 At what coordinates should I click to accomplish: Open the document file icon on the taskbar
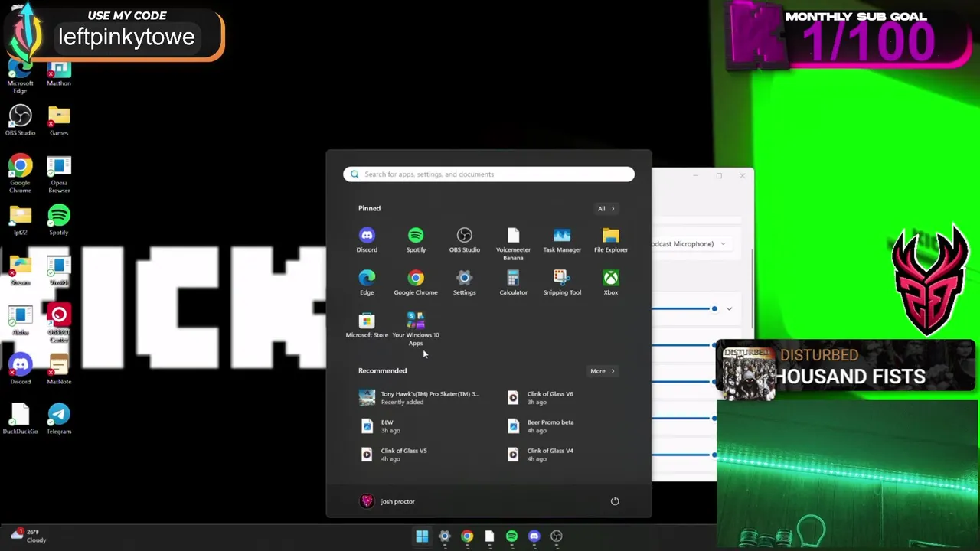coord(489,536)
